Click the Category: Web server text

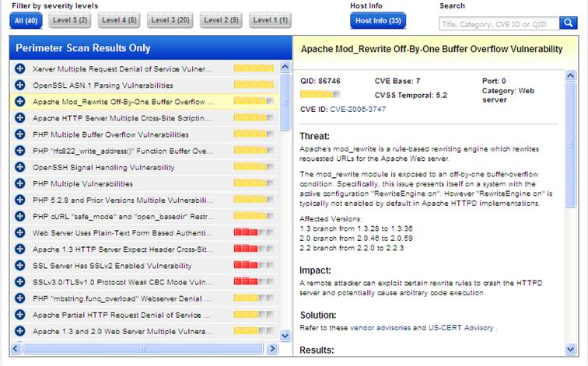coord(508,95)
